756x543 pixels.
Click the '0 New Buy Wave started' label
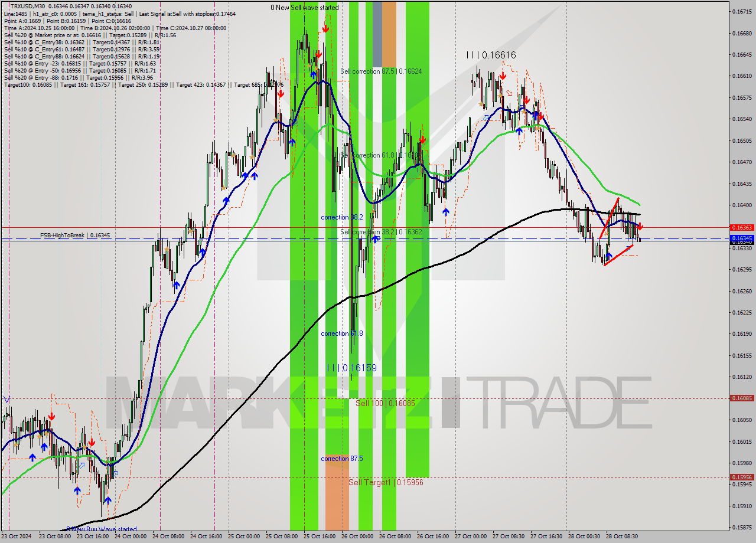[x=102, y=529]
